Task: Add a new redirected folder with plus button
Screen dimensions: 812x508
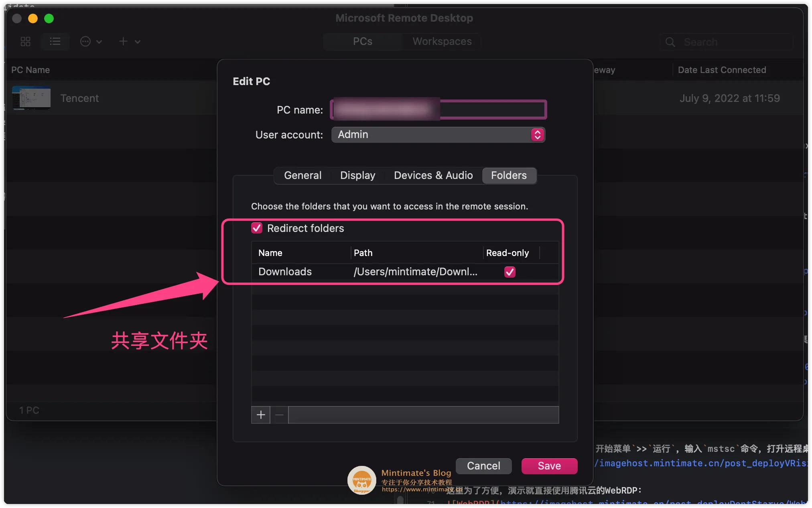Action: [x=260, y=415]
